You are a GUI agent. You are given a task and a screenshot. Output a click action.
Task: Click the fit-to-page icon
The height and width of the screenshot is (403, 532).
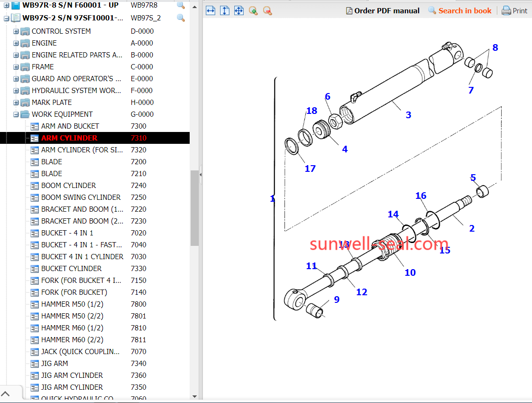click(x=239, y=10)
